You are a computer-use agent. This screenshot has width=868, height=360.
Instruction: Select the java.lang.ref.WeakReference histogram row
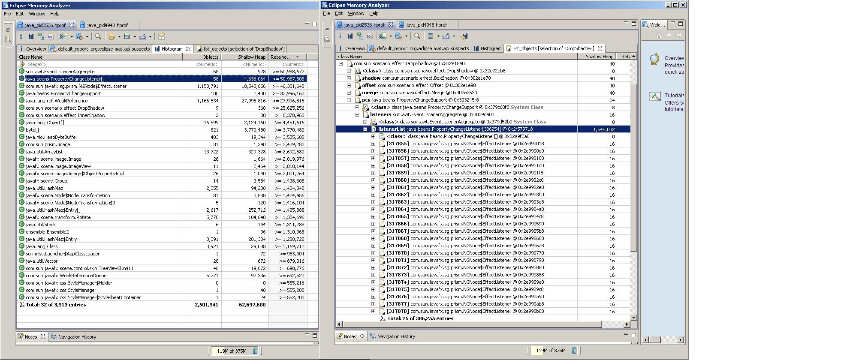57,101
